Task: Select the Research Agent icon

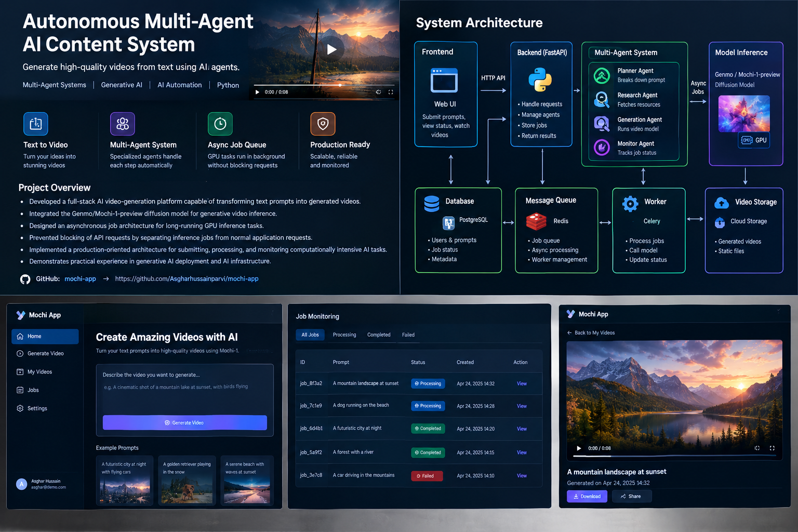Action: (x=602, y=100)
